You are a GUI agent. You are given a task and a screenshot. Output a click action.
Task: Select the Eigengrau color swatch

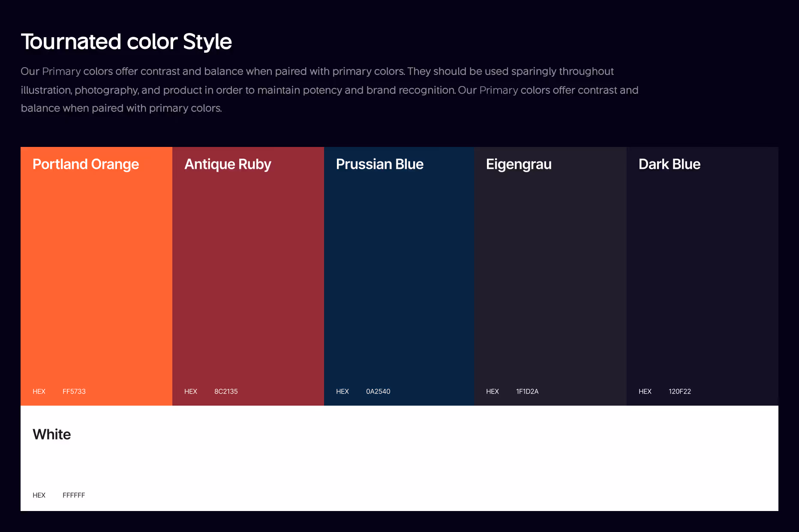(x=550, y=276)
